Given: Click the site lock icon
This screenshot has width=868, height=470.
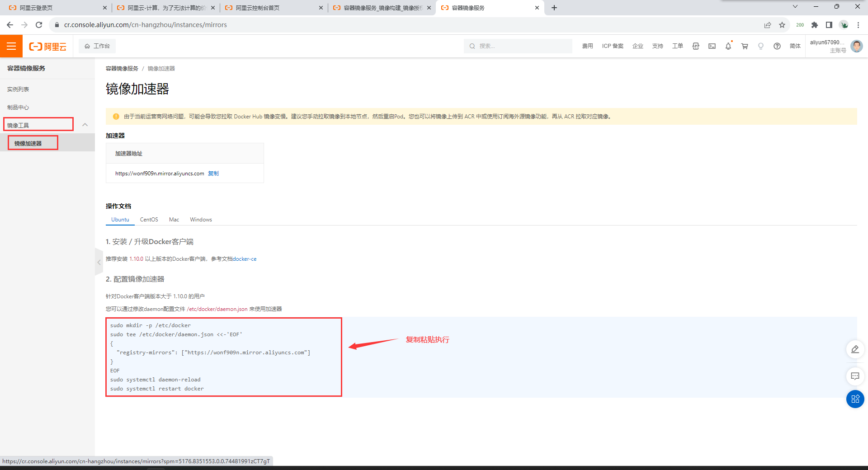Looking at the screenshot, I should tap(57, 25).
